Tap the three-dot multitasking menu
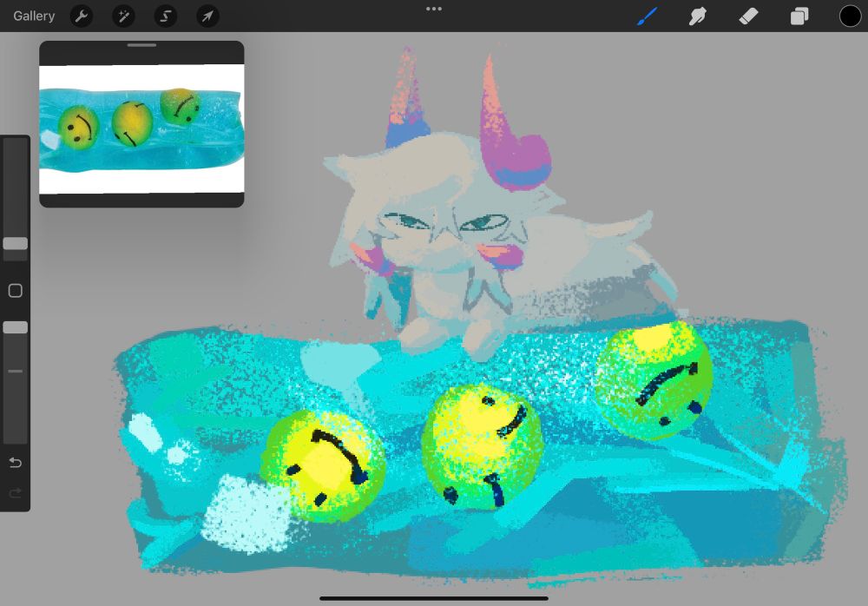 (434, 9)
